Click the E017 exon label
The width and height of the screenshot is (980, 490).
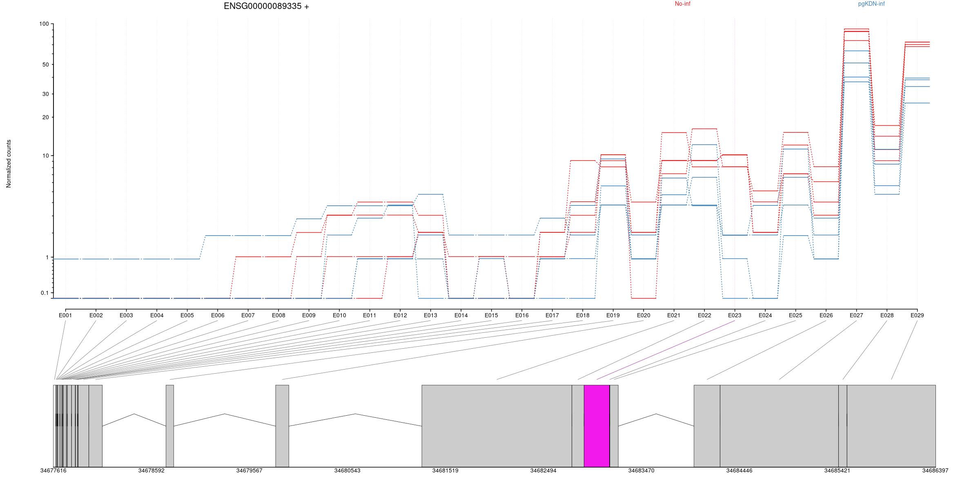(x=552, y=315)
